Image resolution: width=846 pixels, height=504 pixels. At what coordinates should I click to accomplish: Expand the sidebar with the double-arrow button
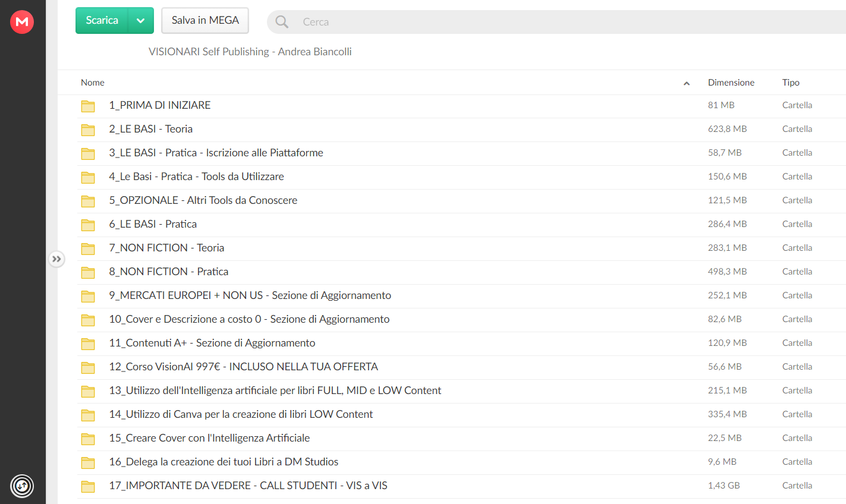[x=56, y=259]
